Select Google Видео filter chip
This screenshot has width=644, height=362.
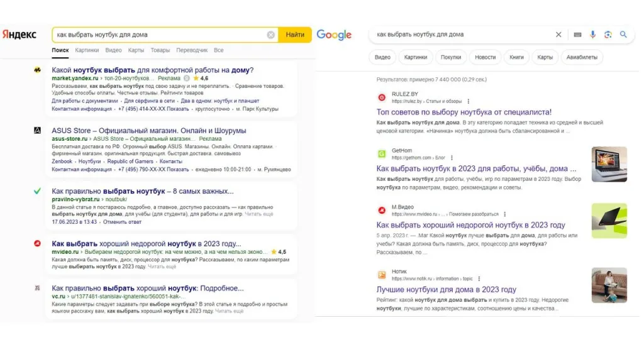point(382,57)
